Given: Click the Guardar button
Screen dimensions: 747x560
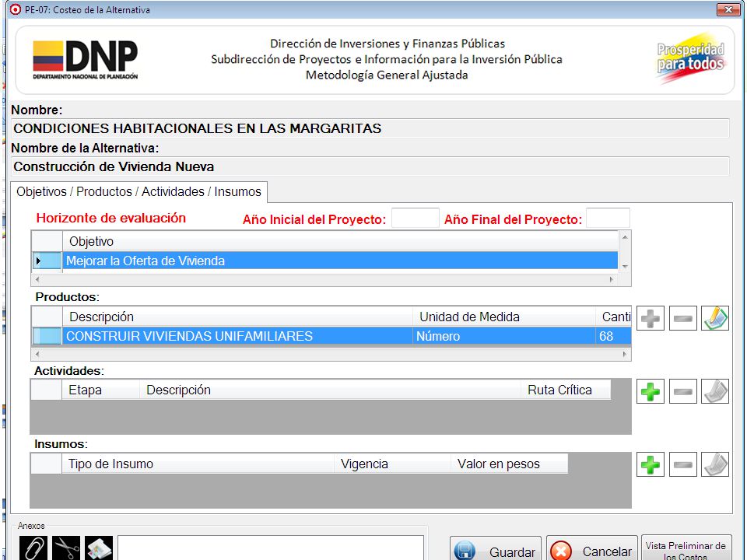Looking at the screenshot, I should (x=496, y=548).
